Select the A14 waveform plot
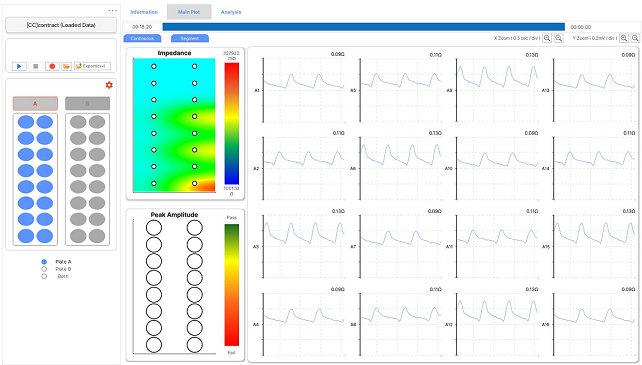The width and height of the screenshot is (642, 365). point(594,168)
